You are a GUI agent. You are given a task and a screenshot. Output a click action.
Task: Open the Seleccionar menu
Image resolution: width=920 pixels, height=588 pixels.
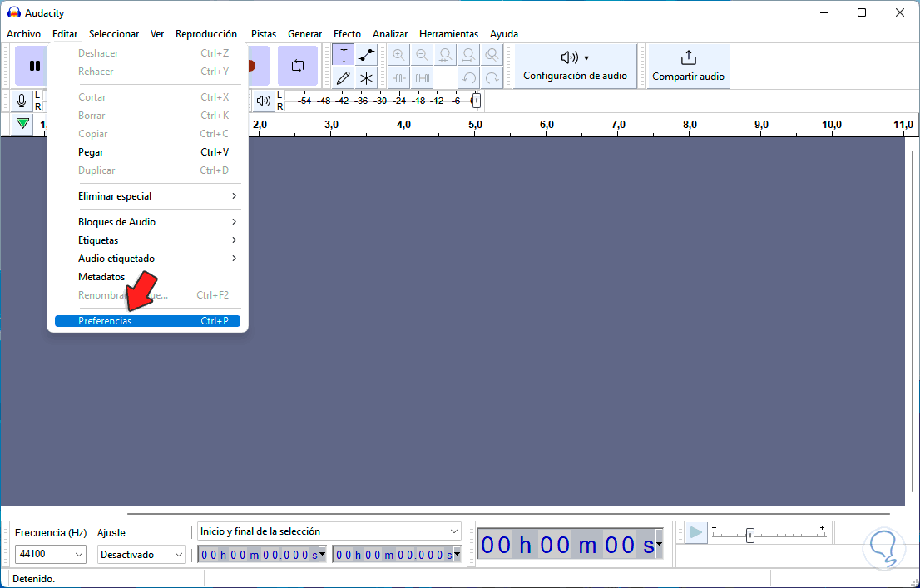114,34
